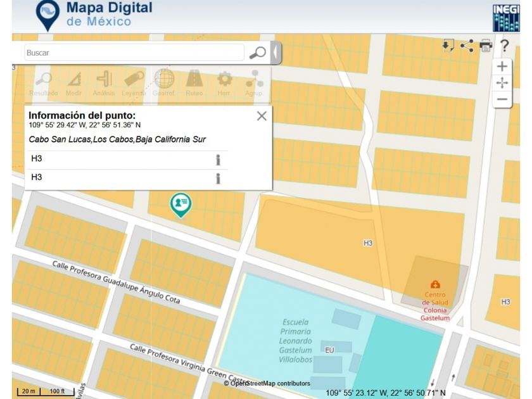
Task: Select the first H3 result row text
Action: (37, 158)
